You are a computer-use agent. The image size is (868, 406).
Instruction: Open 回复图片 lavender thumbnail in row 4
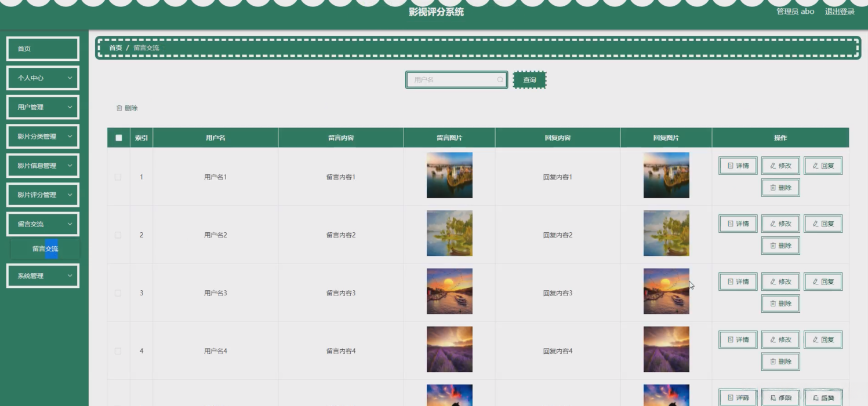pos(666,349)
